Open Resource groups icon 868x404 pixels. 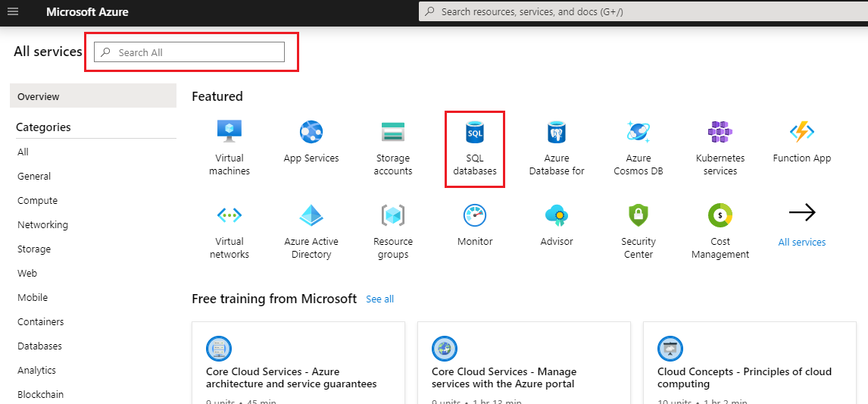[x=393, y=215]
